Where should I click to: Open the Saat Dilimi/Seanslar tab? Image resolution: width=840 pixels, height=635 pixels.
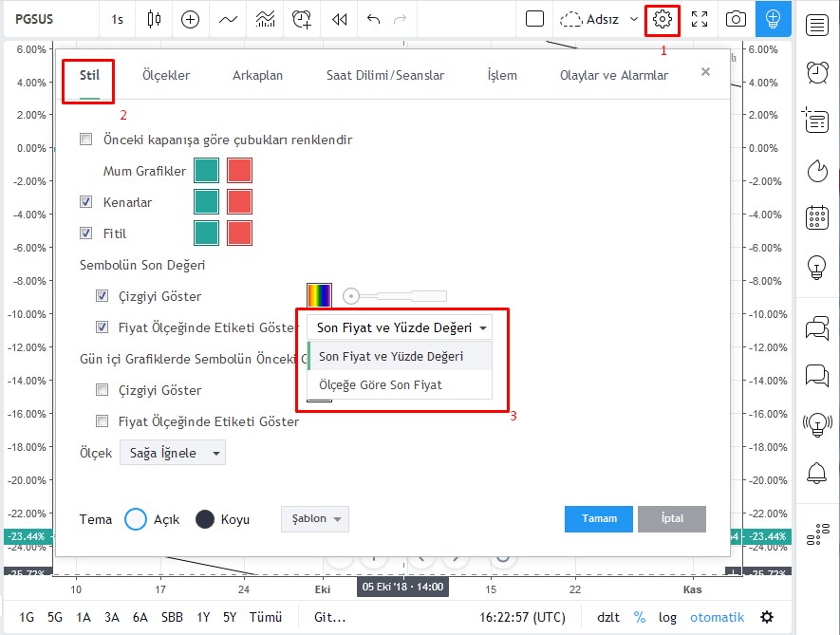(x=385, y=75)
